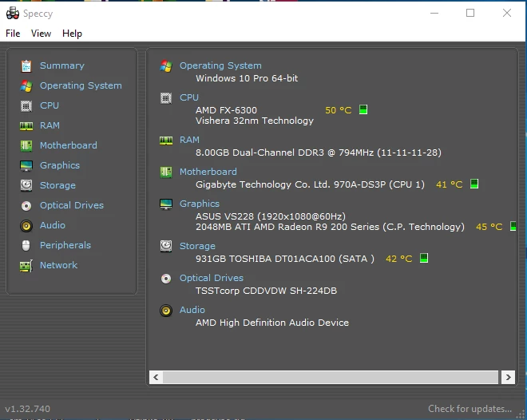Show RAM details from sidebar
Screen dimensions: 527x420
[x=50, y=125]
